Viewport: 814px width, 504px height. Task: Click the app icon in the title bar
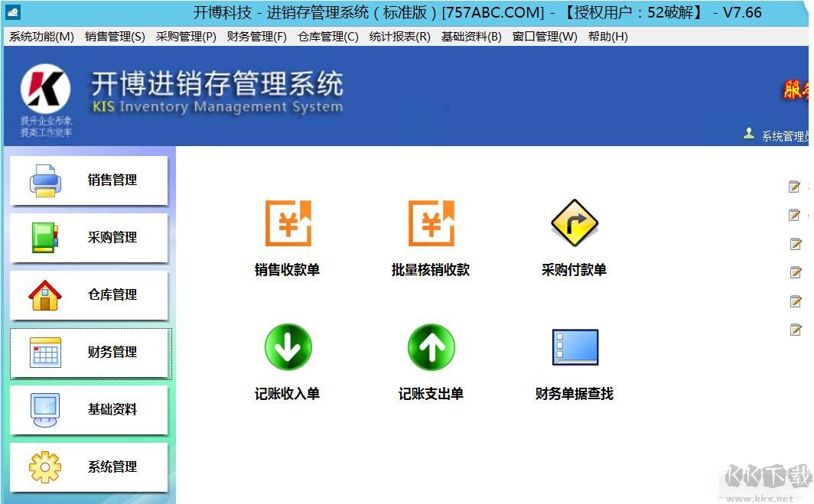point(12,12)
